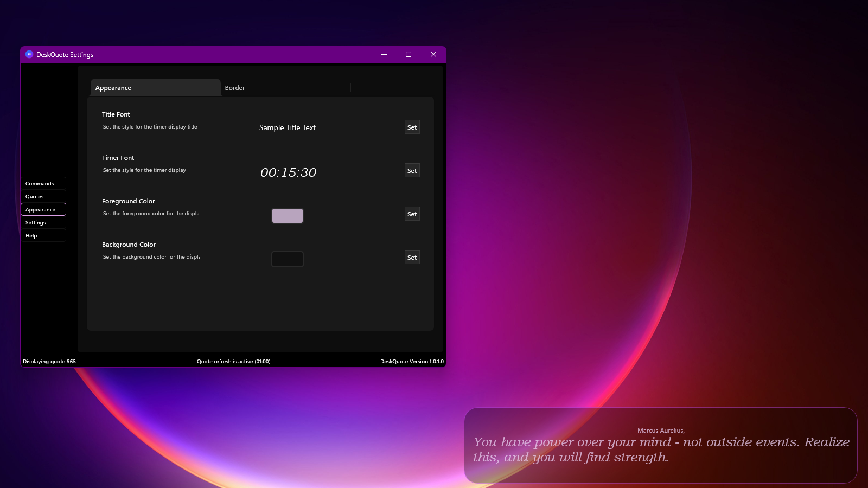
Task: Switch to the Border tab
Action: click(235, 87)
